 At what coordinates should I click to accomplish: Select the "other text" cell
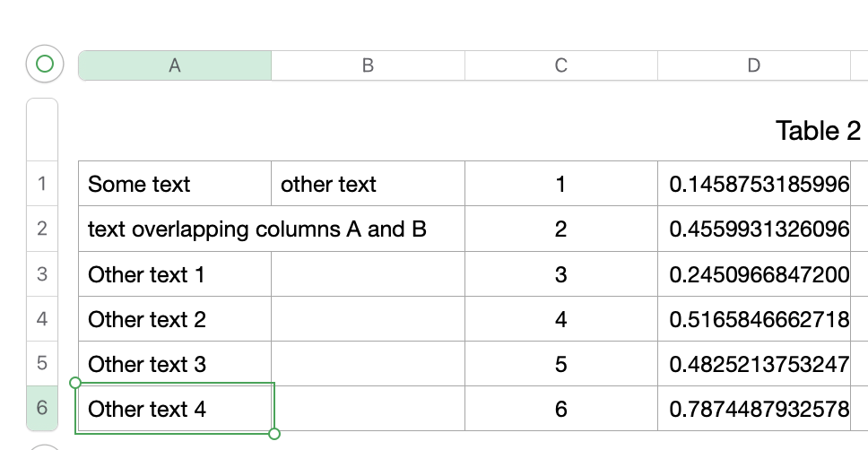point(368,185)
